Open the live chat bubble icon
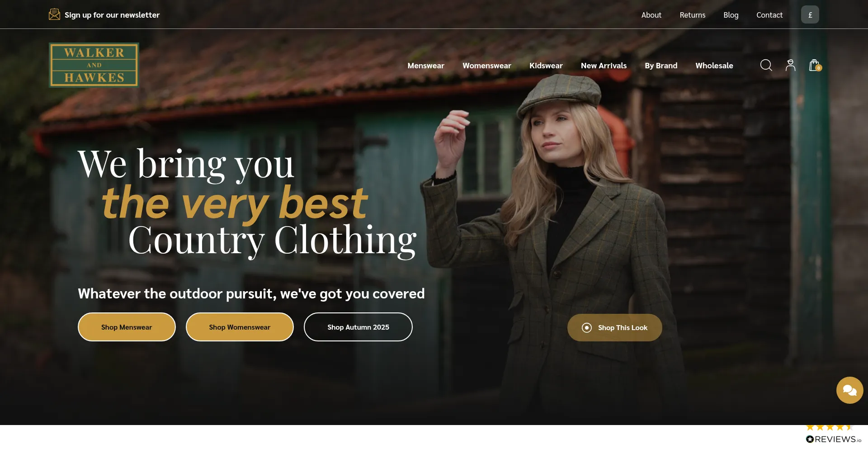The width and height of the screenshot is (868, 449). 849,390
